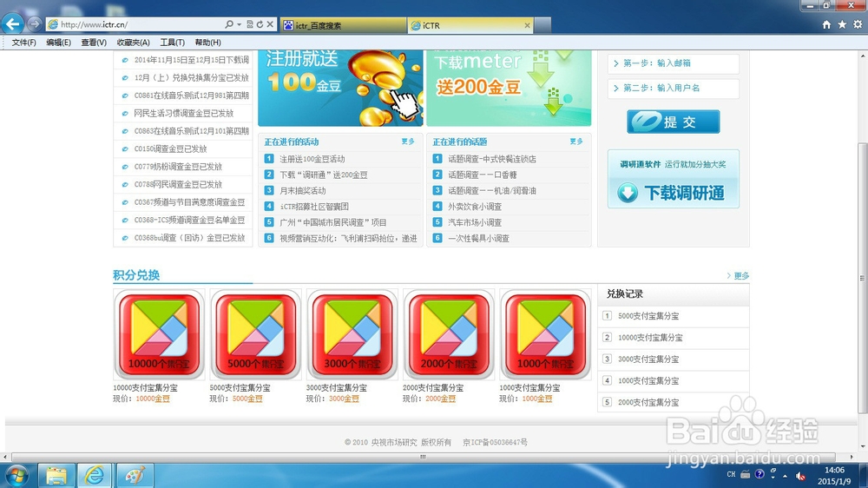Screen dimensions: 868x488
Task: Open 广州"中国城市居民调查"项目 link
Action: (332, 222)
